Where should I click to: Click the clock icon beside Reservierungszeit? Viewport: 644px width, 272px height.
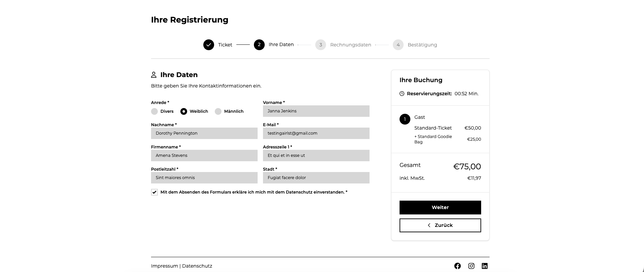point(402,94)
